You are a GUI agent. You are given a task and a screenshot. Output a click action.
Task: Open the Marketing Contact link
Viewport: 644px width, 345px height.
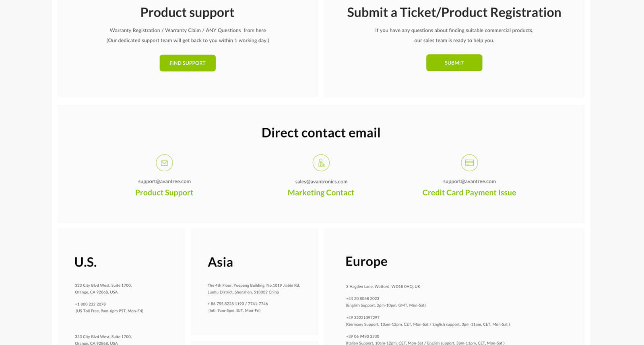click(321, 193)
